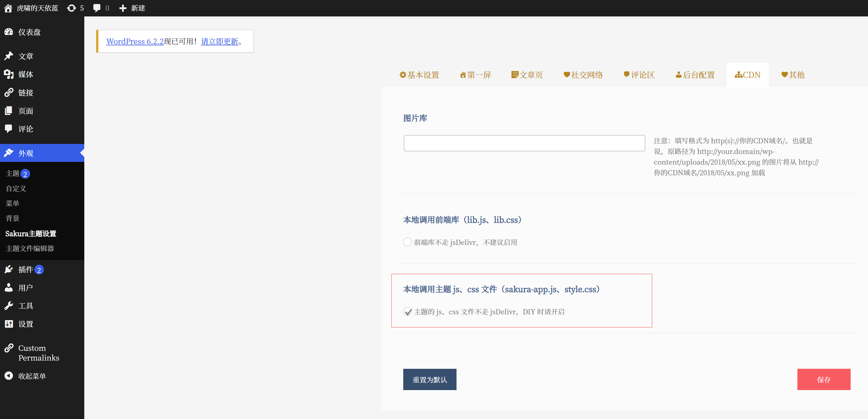Click heading 本地调用前端库（lib.js、lib.css）
Image resolution: width=868 pixels, height=419 pixels.
462,220
